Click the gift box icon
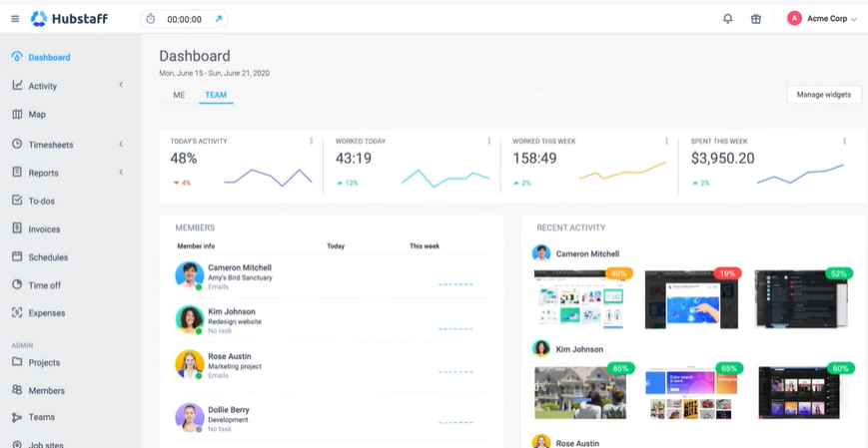Image resolution: width=868 pixels, height=448 pixels. pyautogui.click(x=756, y=19)
